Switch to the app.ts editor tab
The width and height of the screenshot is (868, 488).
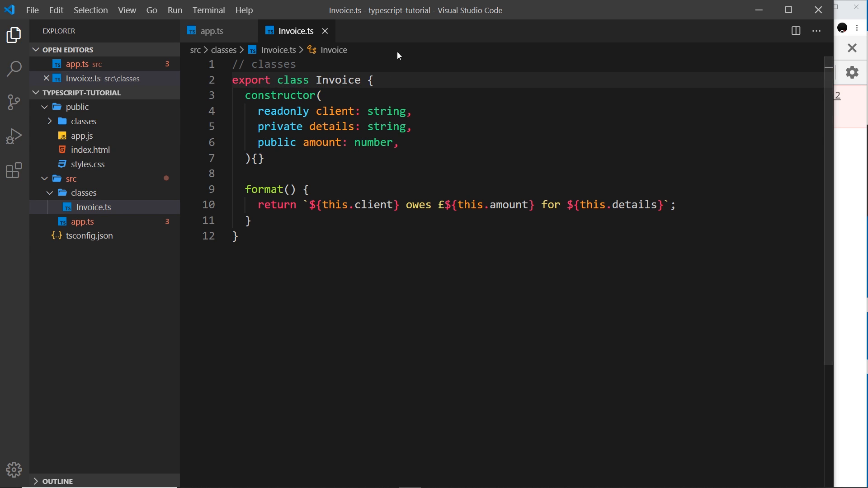tap(219, 31)
